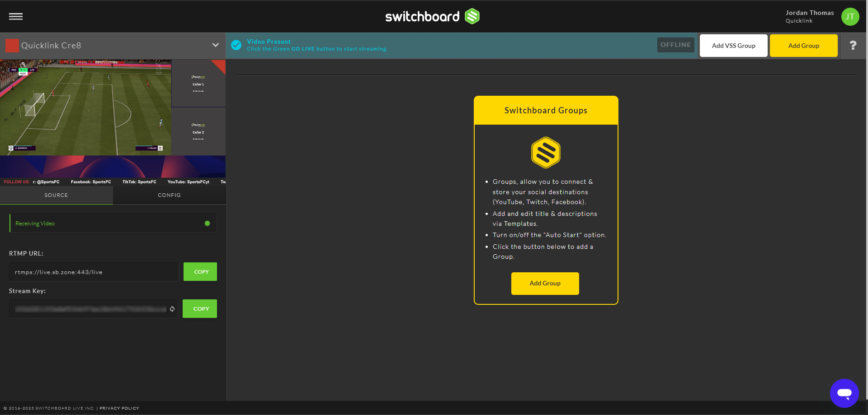Click the FOLLOW US ticker banner
Image resolution: width=868 pixels, height=415 pixels.
pyautogui.click(x=113, y=182)
